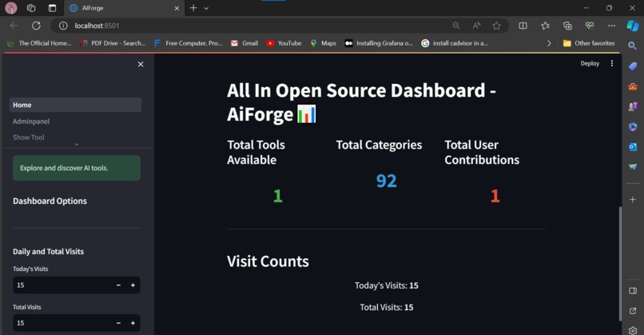Decrease Total Visits with minus button
The width and height of the screenshot is (644, 335).
[118, 323]
